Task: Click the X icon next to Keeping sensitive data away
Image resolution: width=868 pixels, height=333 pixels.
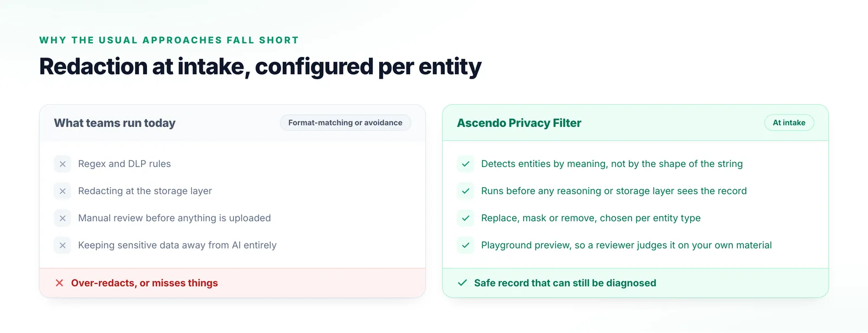Action: 62,245
